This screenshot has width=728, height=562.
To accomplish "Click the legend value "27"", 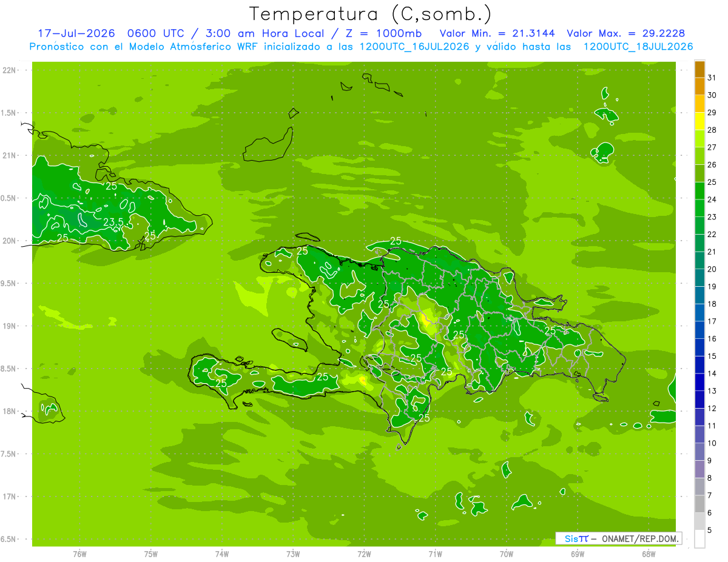I will tap(712, 147).
